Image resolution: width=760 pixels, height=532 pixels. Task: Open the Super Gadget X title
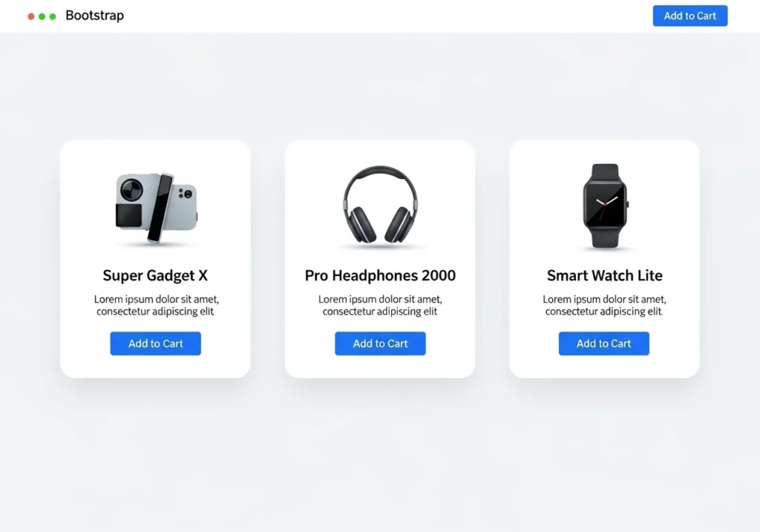155,276
